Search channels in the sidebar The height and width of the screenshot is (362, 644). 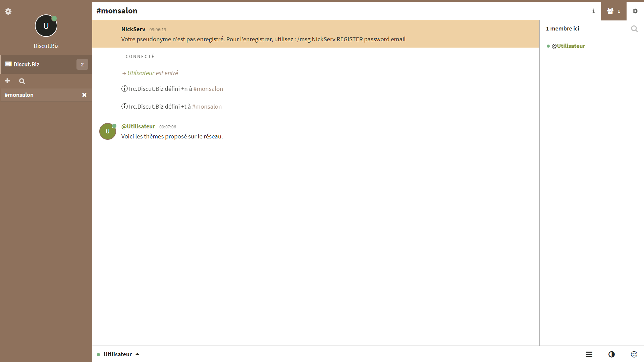pyautogui.click(x=22, y=81)
